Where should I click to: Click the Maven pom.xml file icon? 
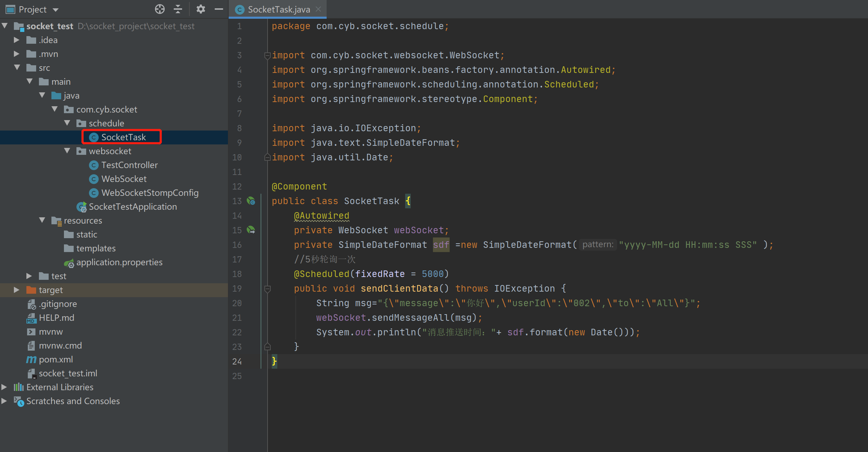coord(31,360)
